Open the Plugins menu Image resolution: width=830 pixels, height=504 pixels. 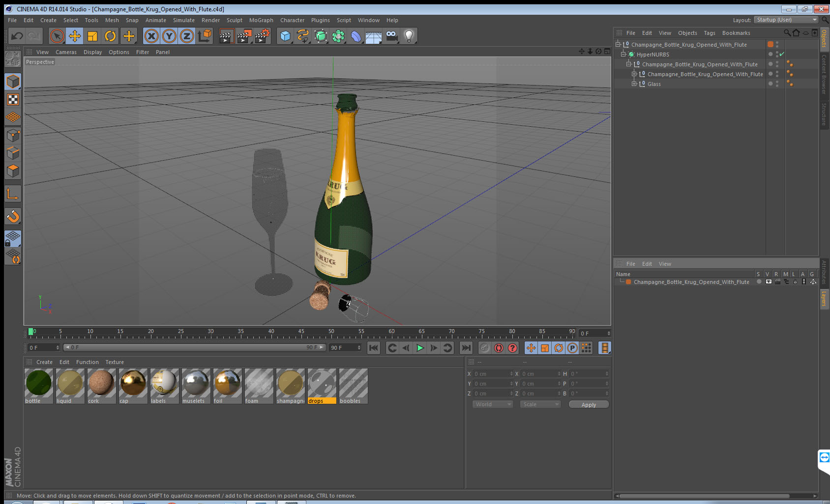click(321, 20)
